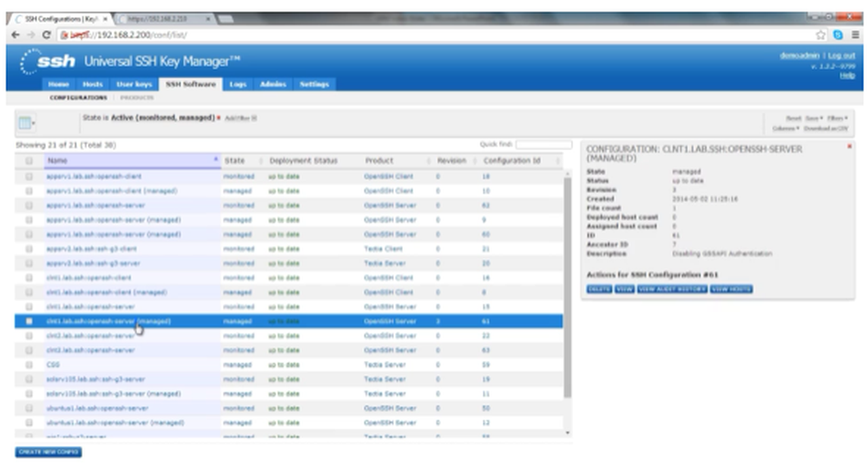The width and height of the screenshot is (868, 467).
Task: Reload the page with the refresh icon
Action: click(47, 35)
